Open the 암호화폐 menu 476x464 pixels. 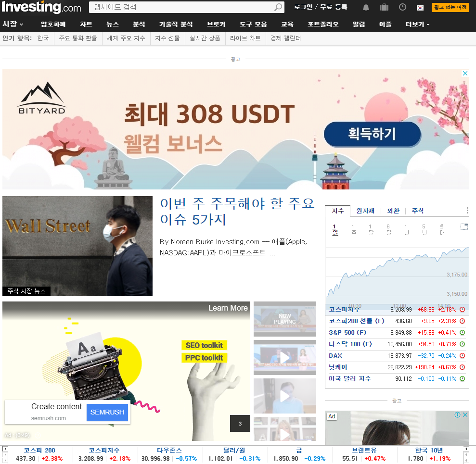[53, 24]
